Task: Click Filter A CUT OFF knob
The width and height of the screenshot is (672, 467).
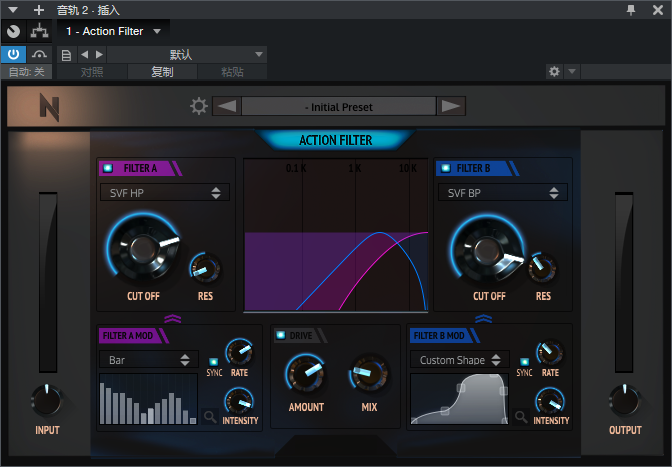Action: 143,248
